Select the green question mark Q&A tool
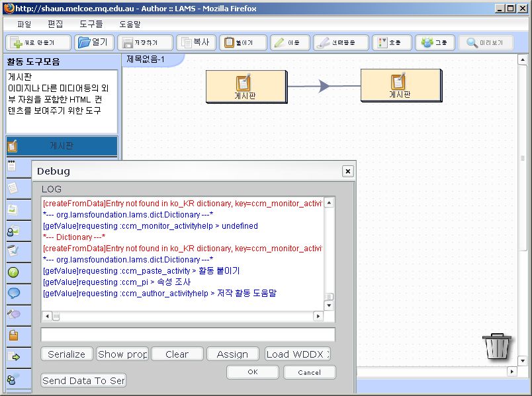 [x=13, y=272]
